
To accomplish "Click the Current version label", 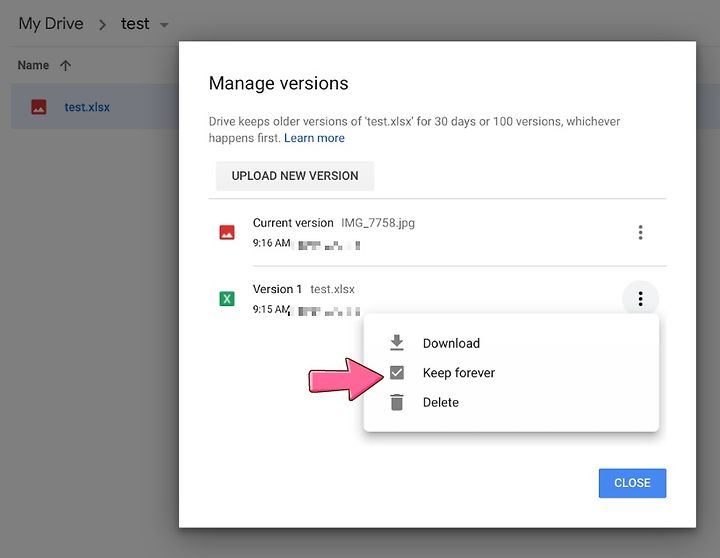I will click(x=293, y=223).
